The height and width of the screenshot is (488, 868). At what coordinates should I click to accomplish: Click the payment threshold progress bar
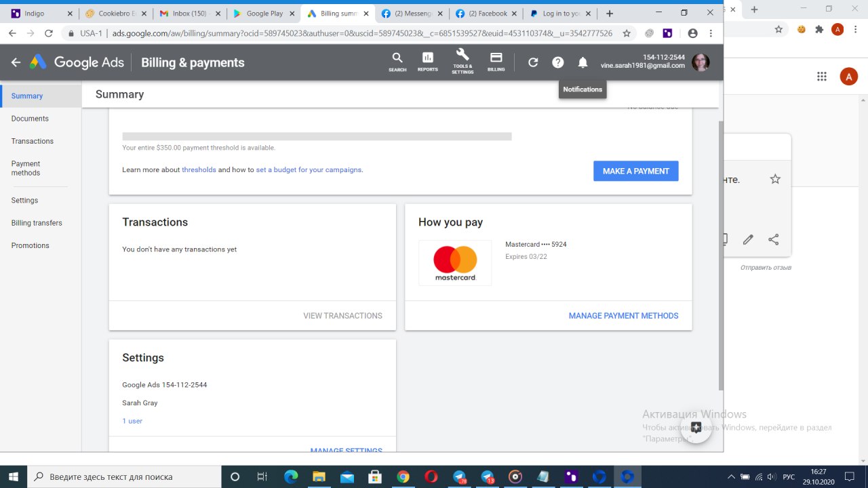pos(317,136)
